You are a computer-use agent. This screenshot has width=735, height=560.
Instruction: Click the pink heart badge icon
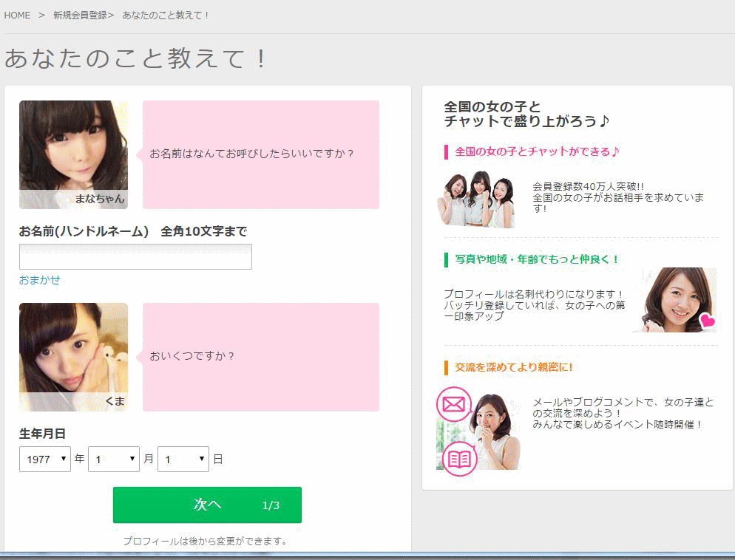pyautogui.click(x=707, y=321)
